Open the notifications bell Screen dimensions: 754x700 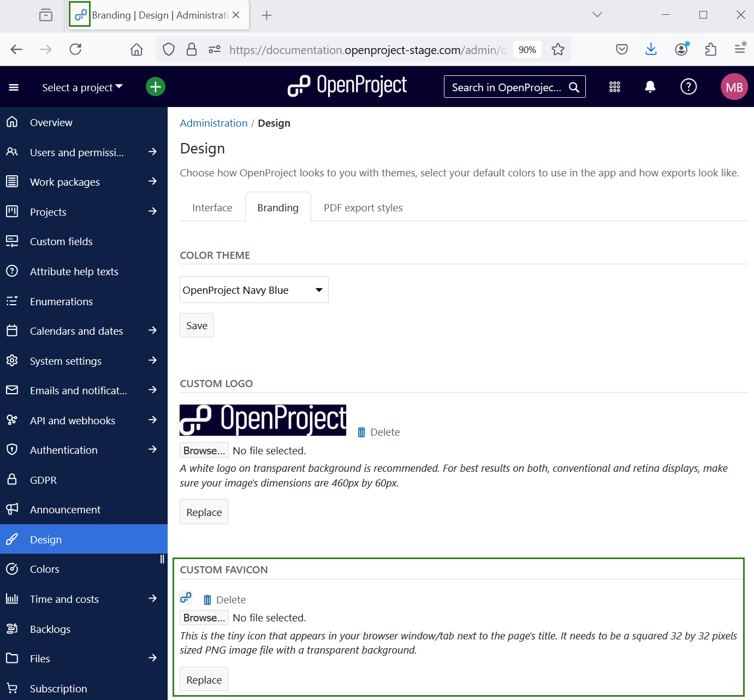[650, 87]
